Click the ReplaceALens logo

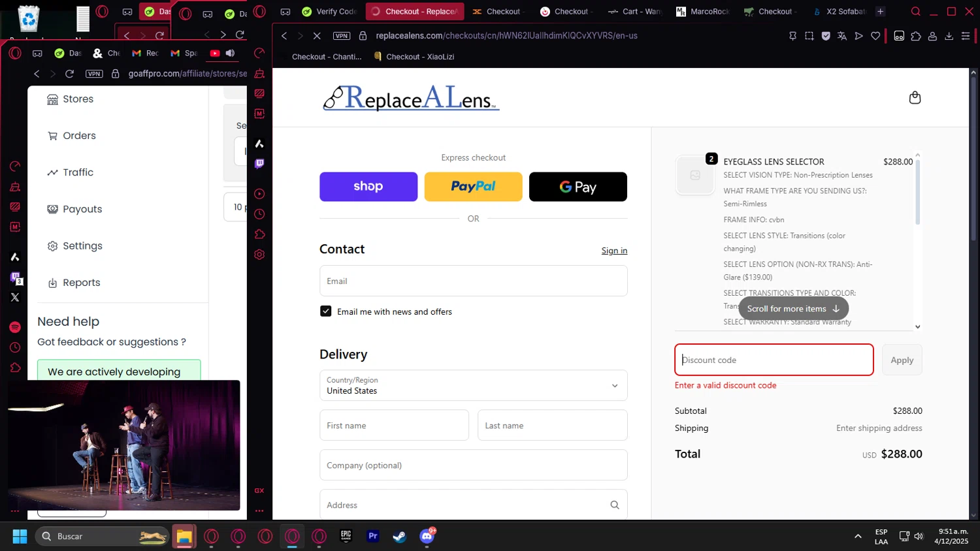[411, 98]
